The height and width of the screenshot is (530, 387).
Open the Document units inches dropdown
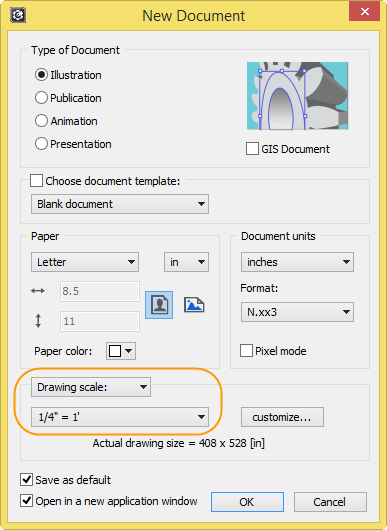click(x=297, y=262)
